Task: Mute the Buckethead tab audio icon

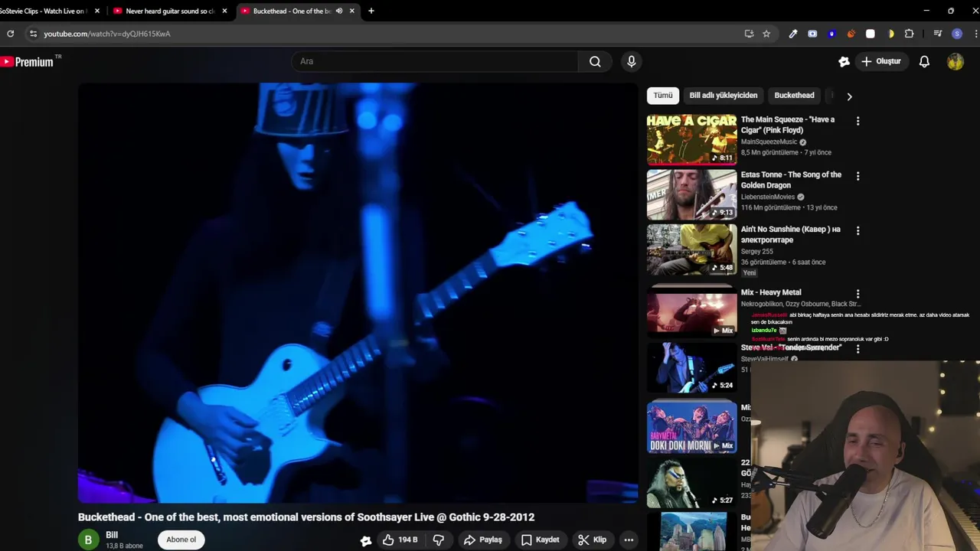Action: coord(338,11)
